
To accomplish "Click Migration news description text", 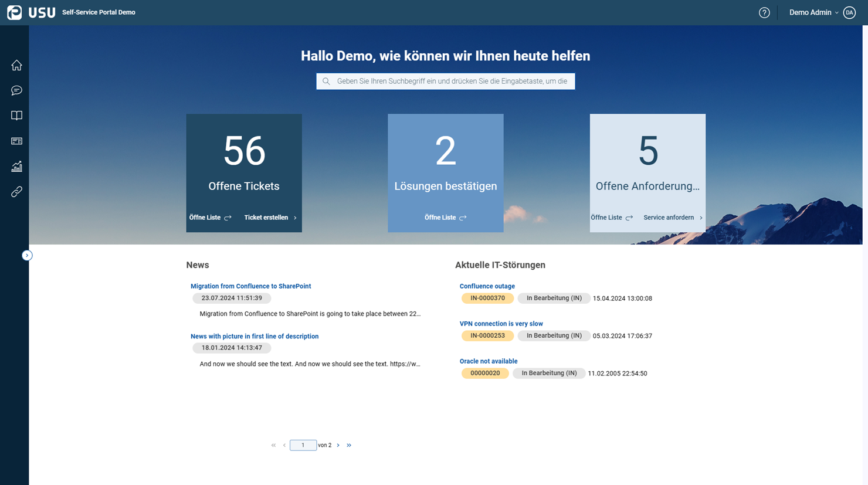I will pos(310,314).
